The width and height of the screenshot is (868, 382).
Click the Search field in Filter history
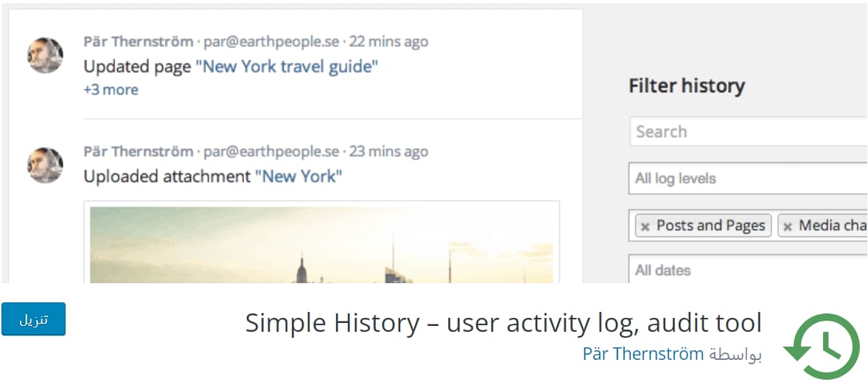point(748,132)
